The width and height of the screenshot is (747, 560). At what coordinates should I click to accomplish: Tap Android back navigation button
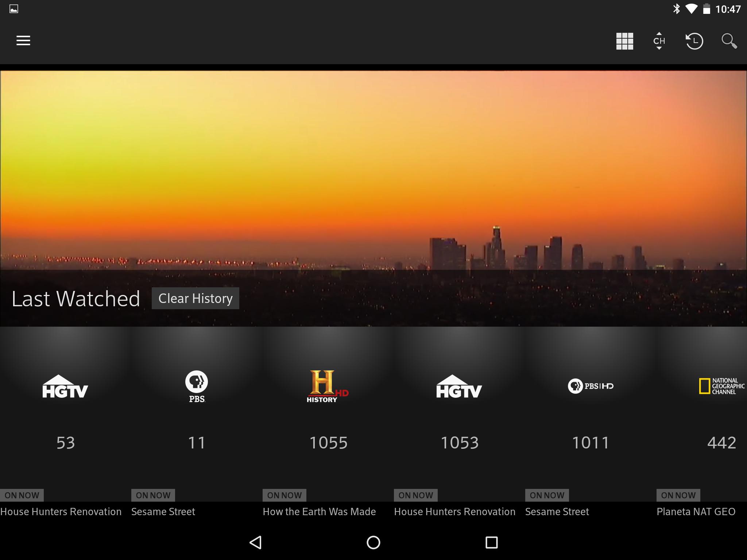(x=255, y=542)
